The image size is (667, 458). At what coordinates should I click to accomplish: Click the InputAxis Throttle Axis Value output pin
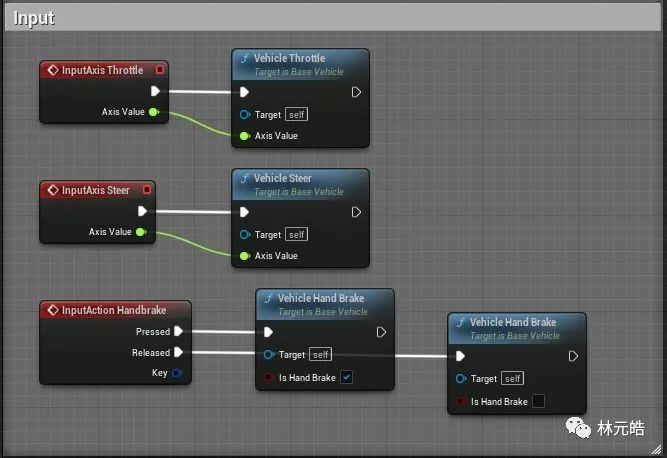[x=154, y=112]
